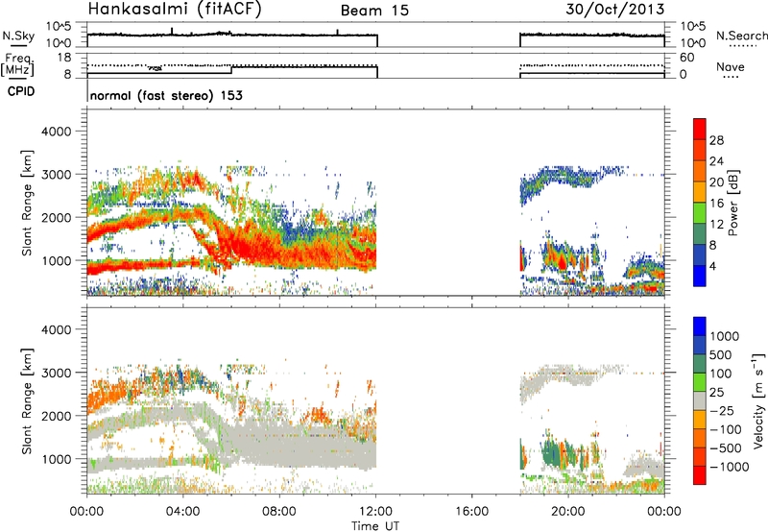This screenshot has height=532, width=768.
Task: Click the normal (fast stereo) 153 text
Action: pyautogui.click(x=166, y=96)
